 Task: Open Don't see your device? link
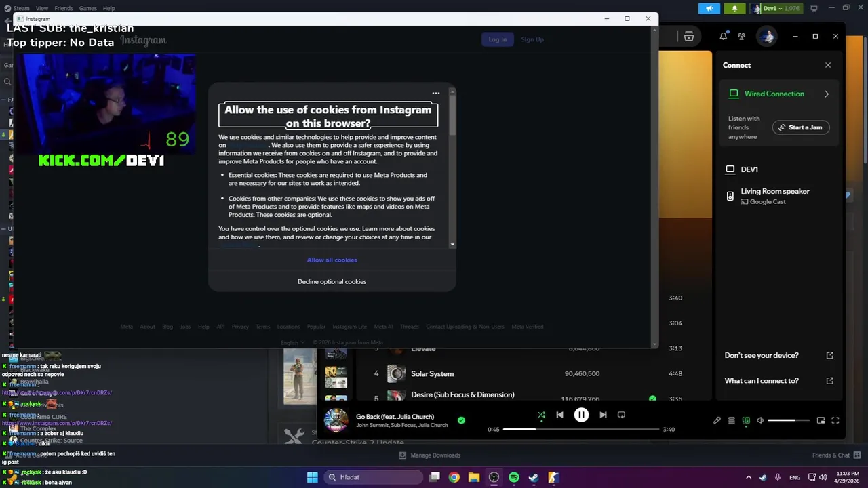[x=779, y=355]
